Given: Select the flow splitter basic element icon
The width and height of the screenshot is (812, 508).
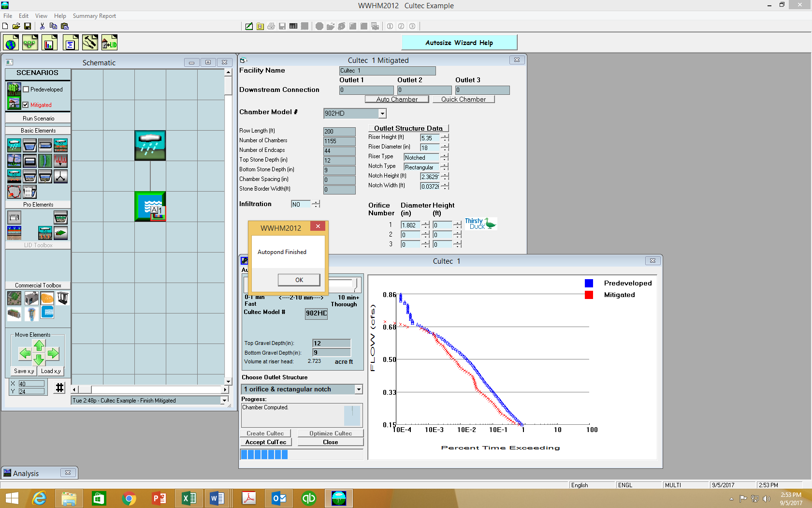Looking at the screenshot, I should click(60, 177).
